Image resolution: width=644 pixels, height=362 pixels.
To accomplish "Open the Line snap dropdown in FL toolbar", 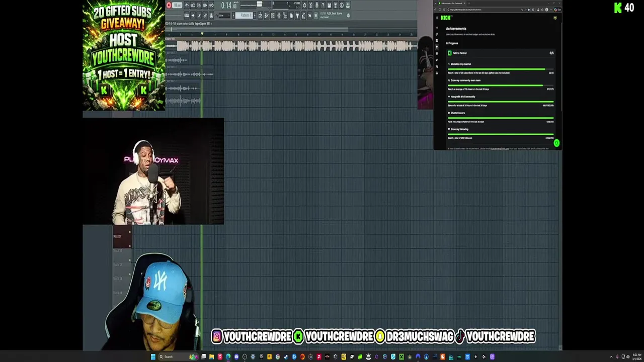I will click(x=224, y=15).
